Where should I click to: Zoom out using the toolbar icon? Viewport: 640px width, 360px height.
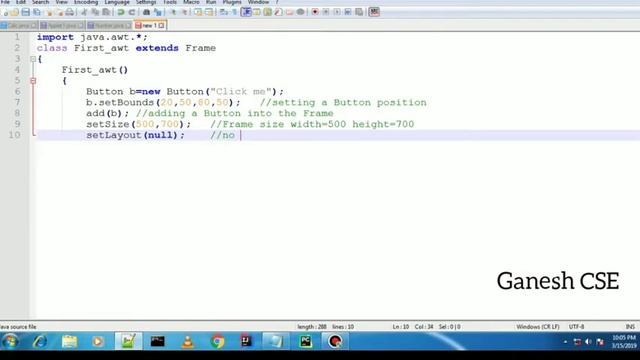pyautogui.click(x=184, y=12)
